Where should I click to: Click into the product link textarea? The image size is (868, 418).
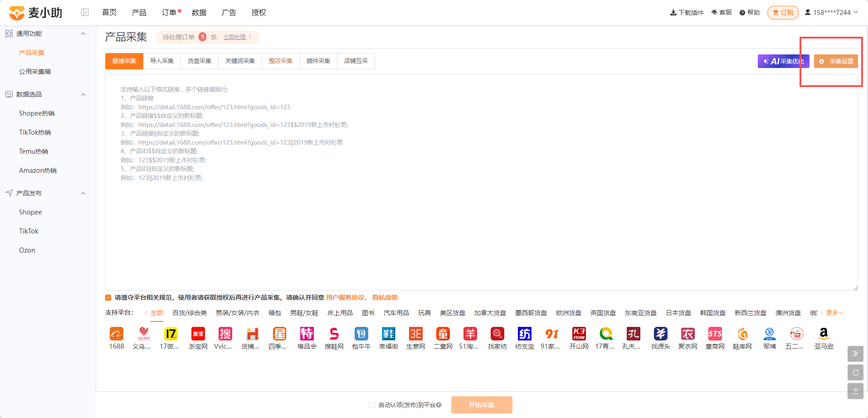coord(481,182)
